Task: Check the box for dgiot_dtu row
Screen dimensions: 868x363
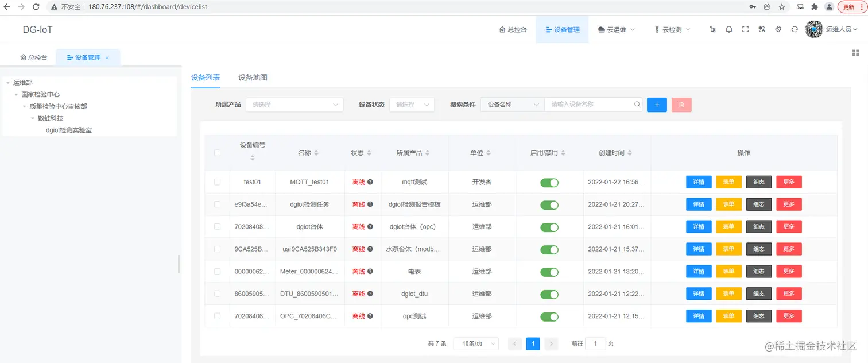Action: [217, 294]
